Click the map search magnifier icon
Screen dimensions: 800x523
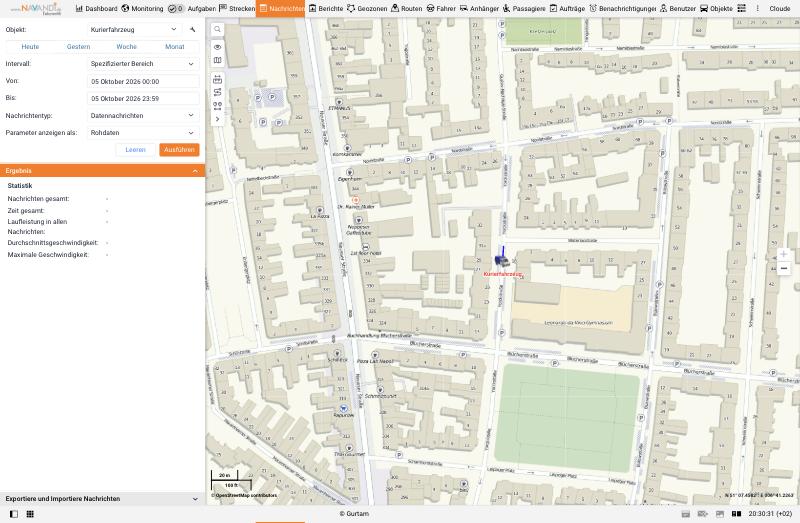point(217,30)
